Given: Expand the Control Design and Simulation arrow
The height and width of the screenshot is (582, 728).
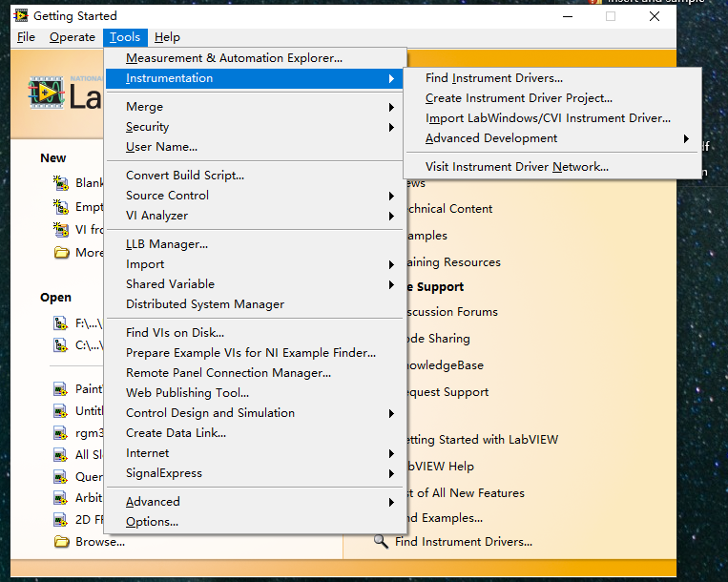Looking at the screenshot, I should coord(391,413).
